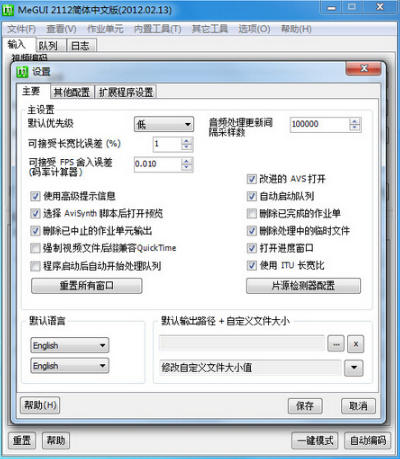This screenshot has width=400, height=459.
Task: Decrease FPS 舍入误差 with down stepper arrow
Action: (187, 167)
